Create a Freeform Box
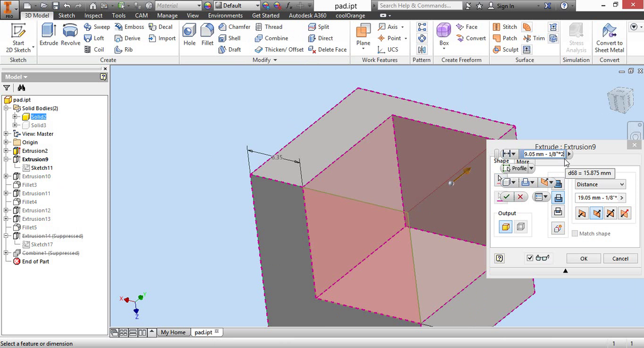 point(443,35)
